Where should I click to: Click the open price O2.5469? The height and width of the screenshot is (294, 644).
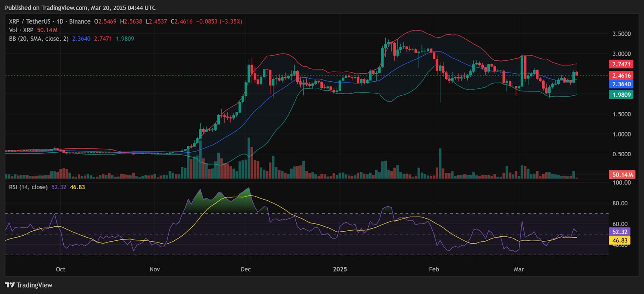105,21
